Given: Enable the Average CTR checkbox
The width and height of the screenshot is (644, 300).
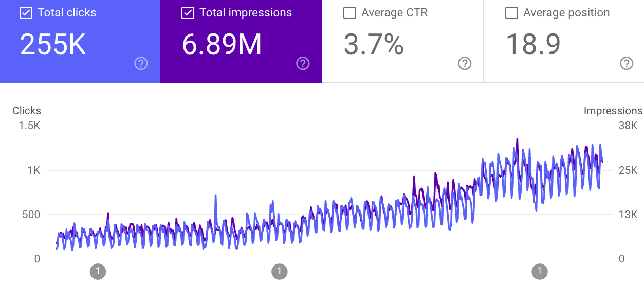Looking at the screenshot, I should (349, 13).
